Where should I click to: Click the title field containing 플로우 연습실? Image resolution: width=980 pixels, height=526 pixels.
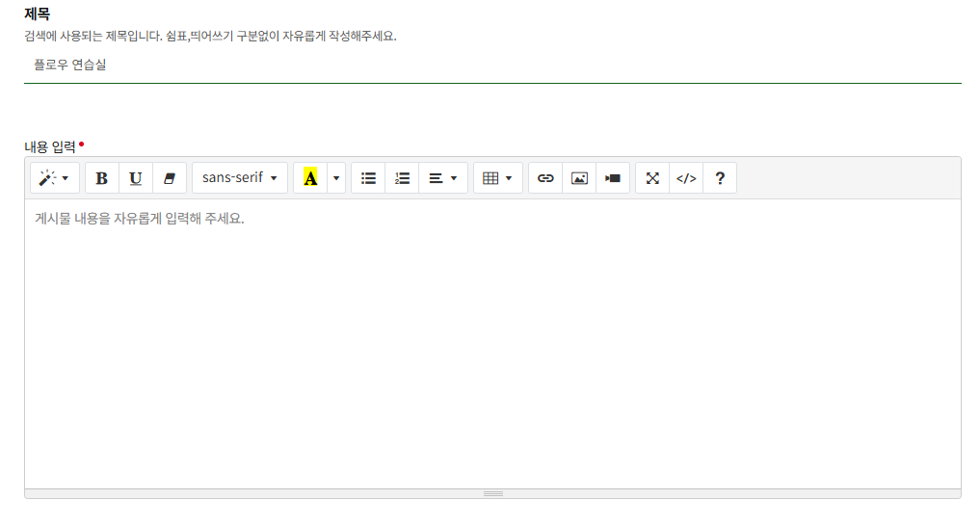[x=491, y=66]
